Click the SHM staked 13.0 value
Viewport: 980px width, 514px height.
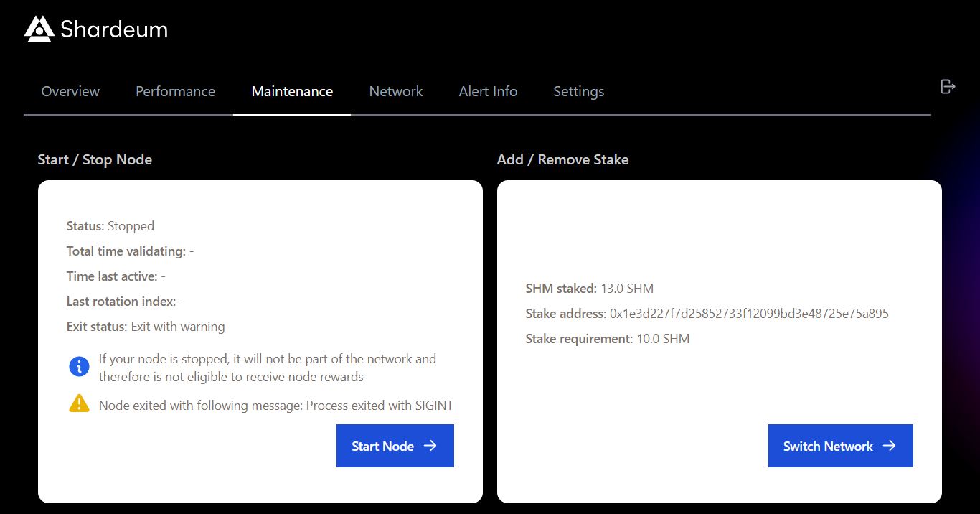pos(628,288)
